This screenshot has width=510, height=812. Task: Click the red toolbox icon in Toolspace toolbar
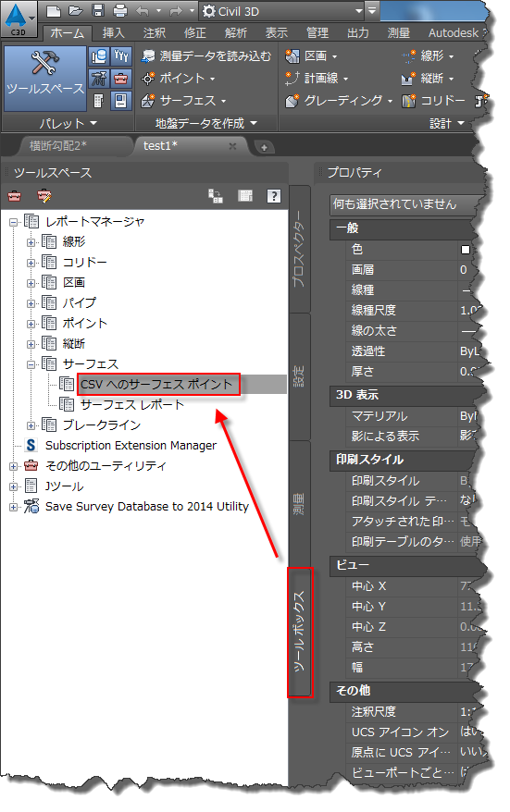click(15, 196)
